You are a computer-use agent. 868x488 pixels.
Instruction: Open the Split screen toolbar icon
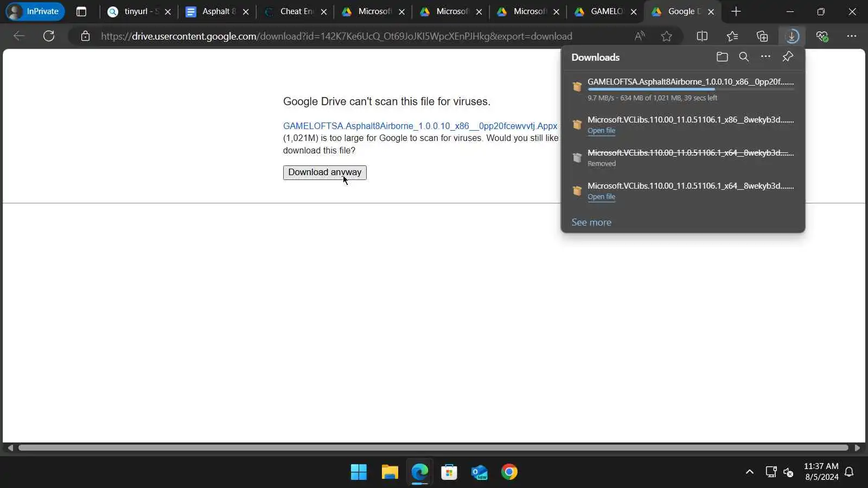point(702,36)
